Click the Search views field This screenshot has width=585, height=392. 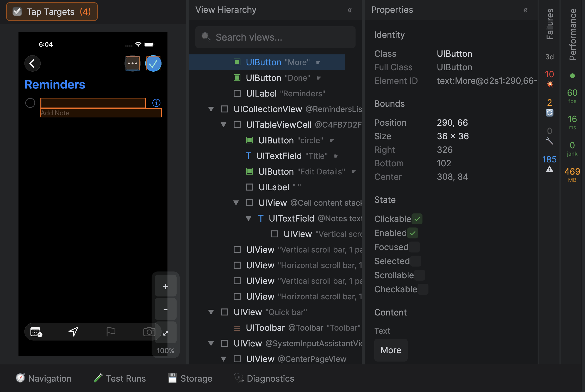(275, 37)
